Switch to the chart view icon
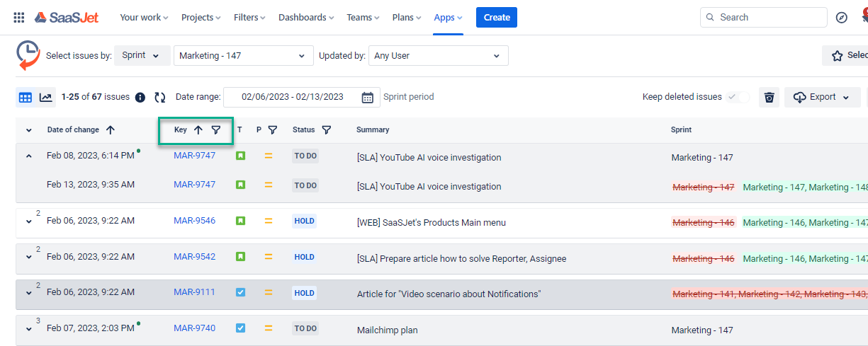Screen dimensions: 868x346 (x=46, y=98)
